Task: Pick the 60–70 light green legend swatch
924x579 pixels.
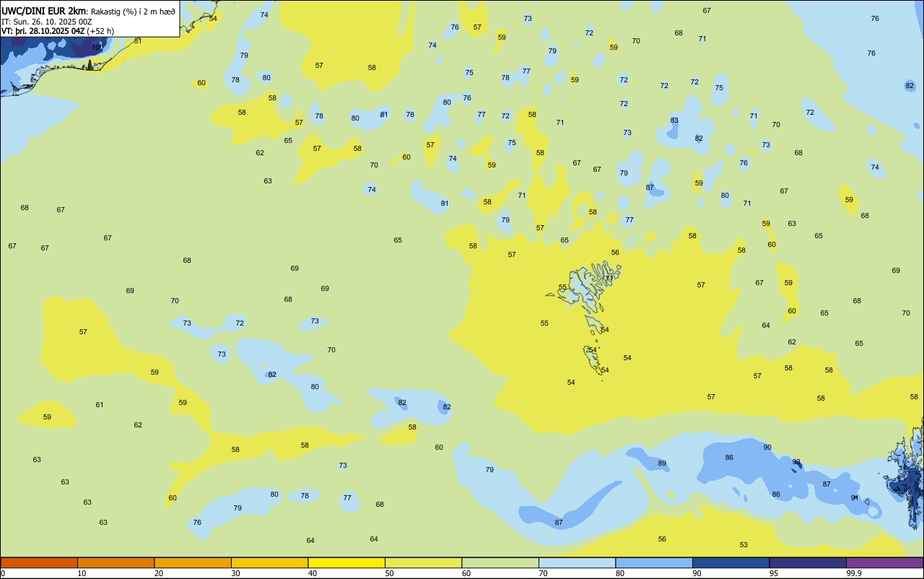Action: [x=500, y=562]
